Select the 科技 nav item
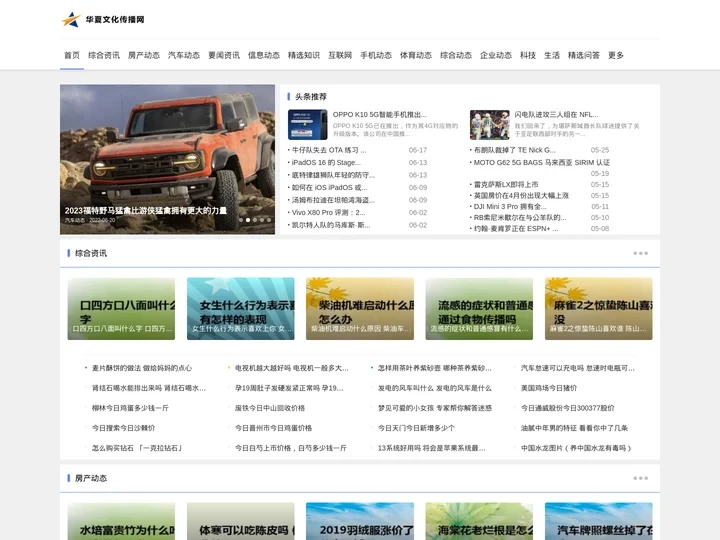The width and height of the screenshot is (720, 540). pos(528,55)
